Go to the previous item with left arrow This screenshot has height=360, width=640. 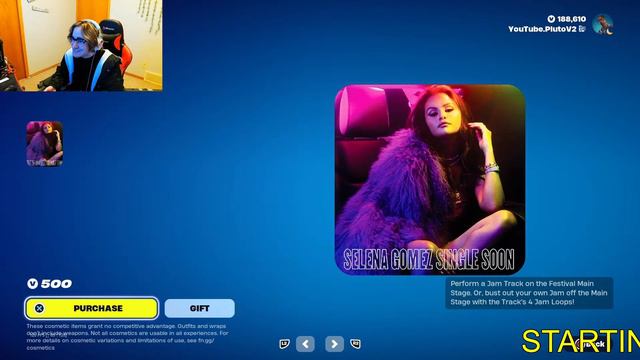(x=305, y=344)
